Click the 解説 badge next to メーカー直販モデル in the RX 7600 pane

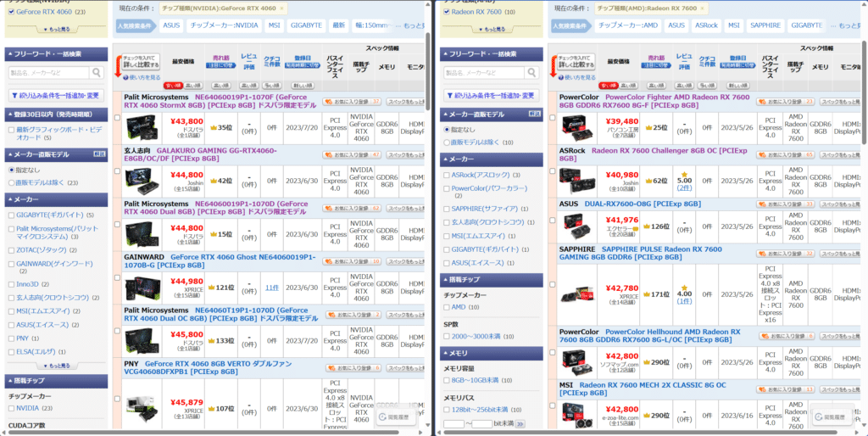(534, 114)
